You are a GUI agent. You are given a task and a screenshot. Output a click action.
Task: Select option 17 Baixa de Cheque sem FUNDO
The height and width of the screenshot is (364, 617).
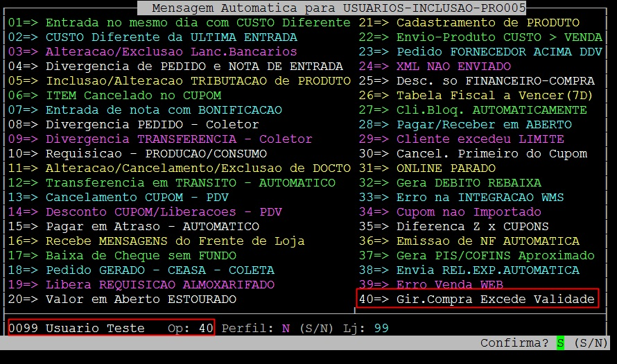[122, 256]
